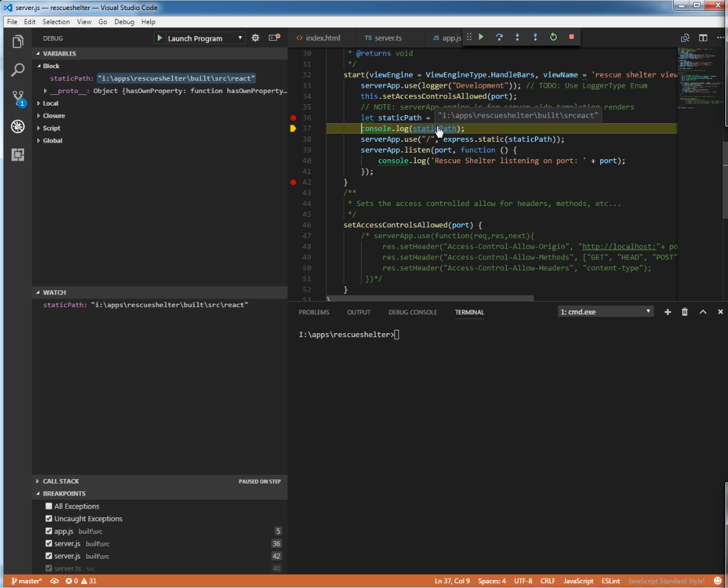Open the cmd.exe terminal selector dropdown
The width and height of the screenshot is (728, 588).
606,312
